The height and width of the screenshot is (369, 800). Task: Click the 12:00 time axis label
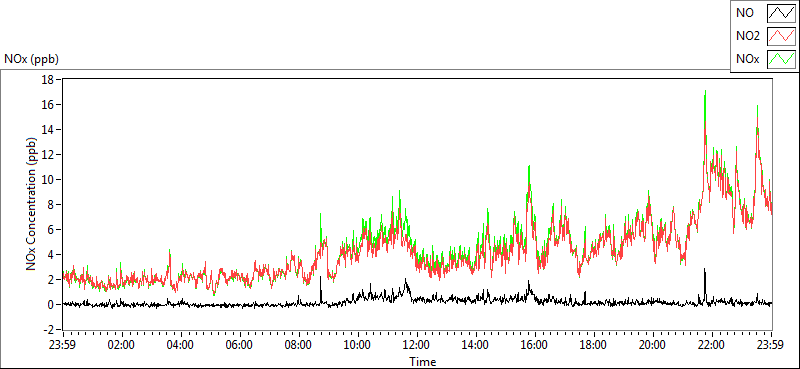point(417,345)
